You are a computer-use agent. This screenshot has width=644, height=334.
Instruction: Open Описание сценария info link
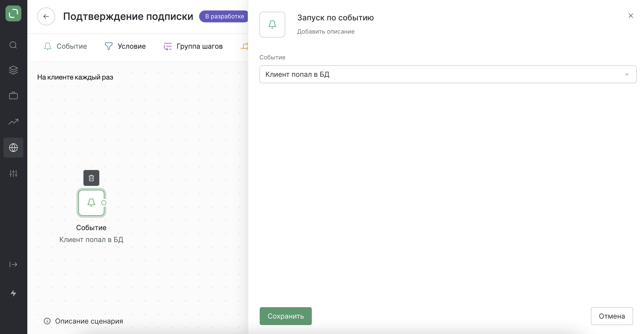83,321
